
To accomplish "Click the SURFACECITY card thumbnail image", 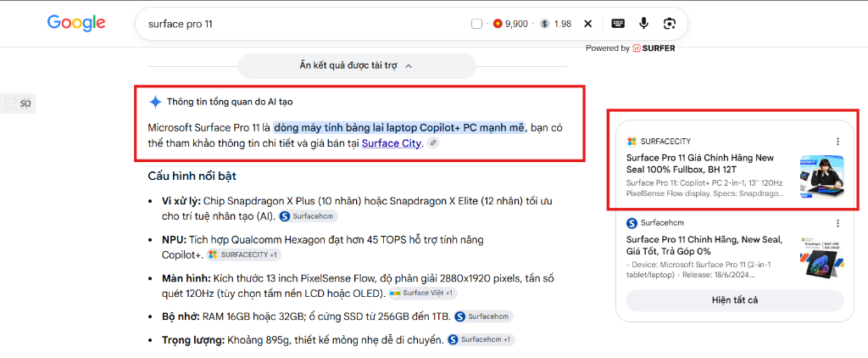I will tap(821, 176).
